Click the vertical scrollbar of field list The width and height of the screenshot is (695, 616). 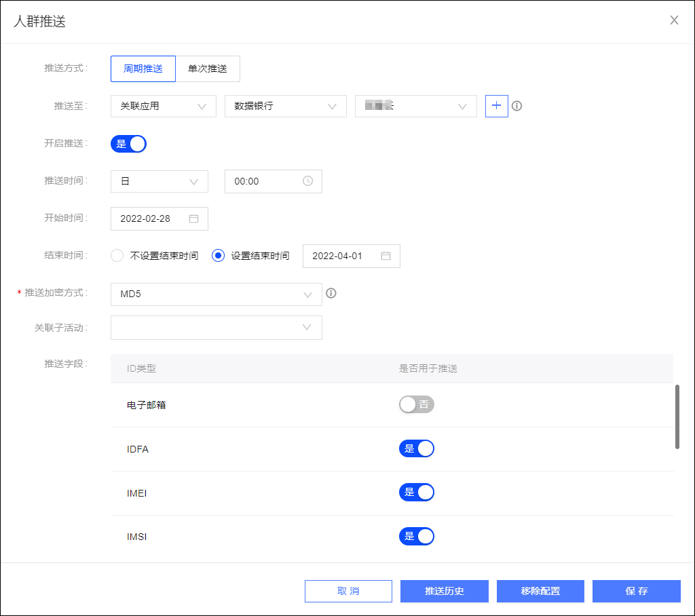[677, 417]
